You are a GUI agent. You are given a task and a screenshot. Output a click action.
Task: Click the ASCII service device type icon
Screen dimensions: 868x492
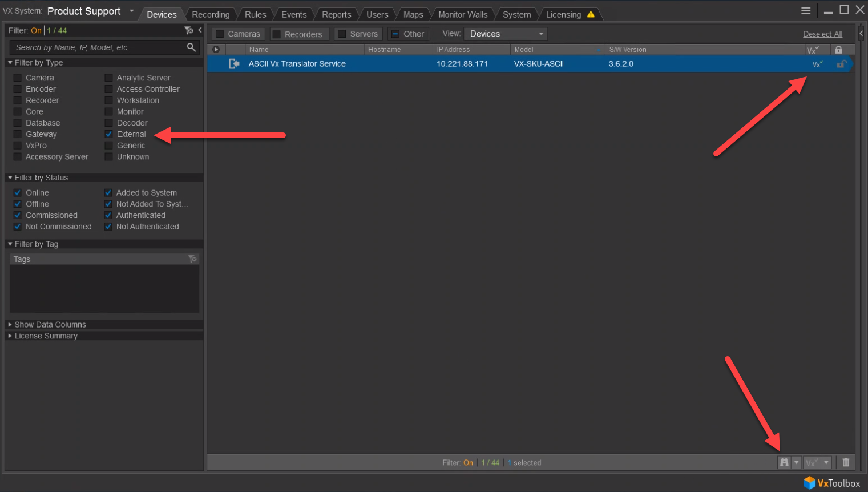[234, 64]
